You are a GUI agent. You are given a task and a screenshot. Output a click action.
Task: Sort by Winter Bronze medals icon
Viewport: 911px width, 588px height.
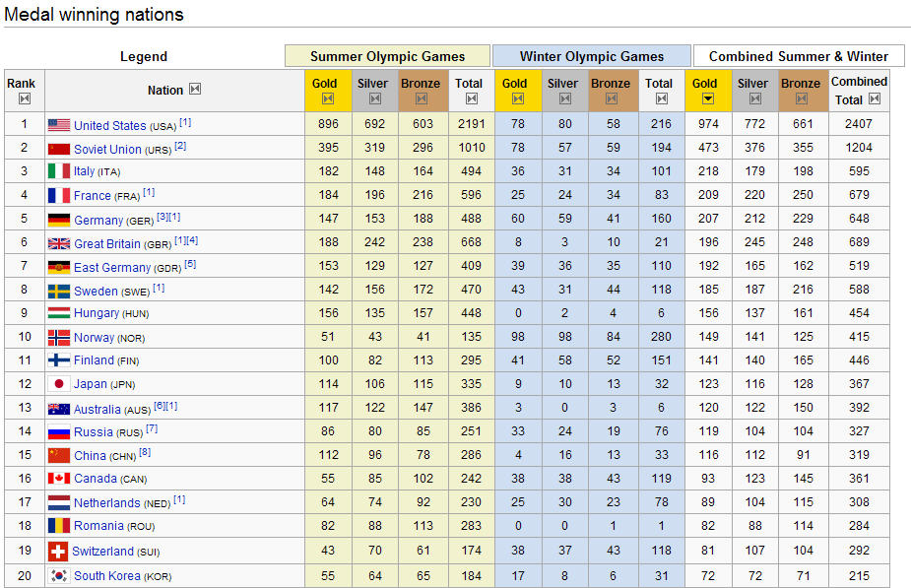point(612,98)
